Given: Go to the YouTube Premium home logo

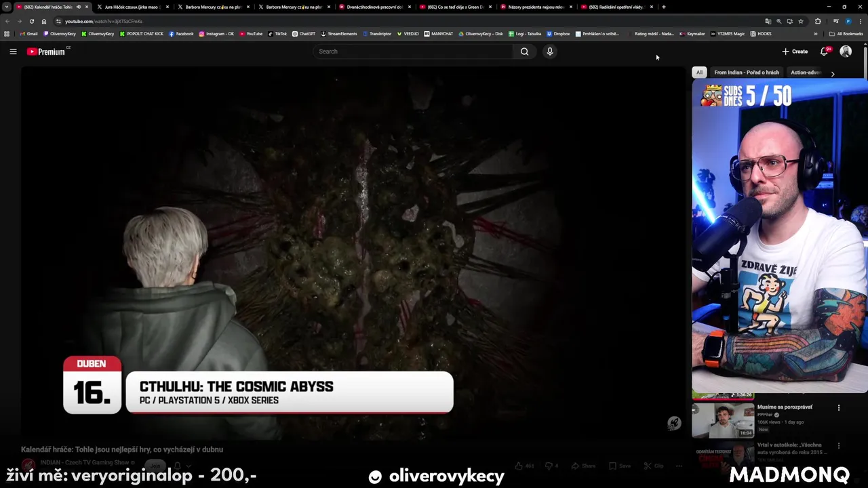Looking at the screenshot, I should 47,52.
